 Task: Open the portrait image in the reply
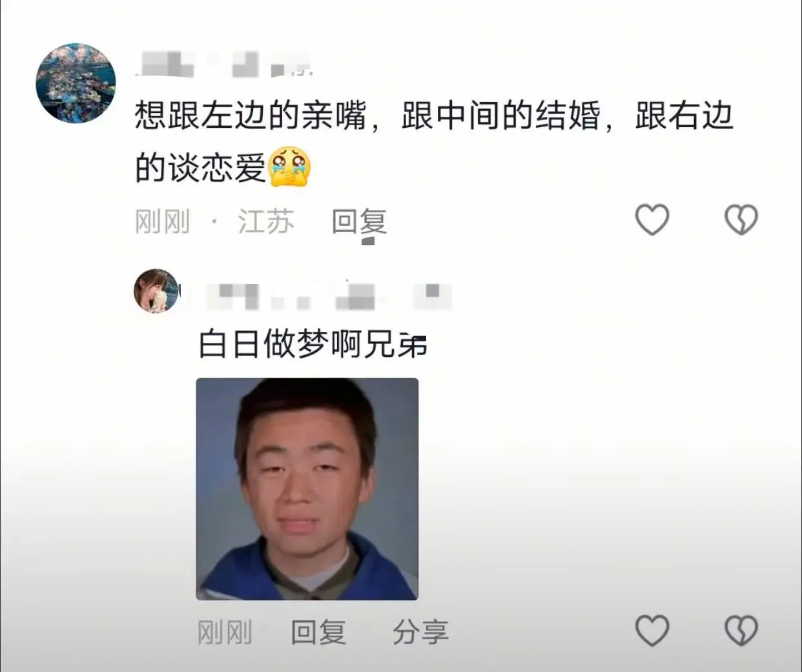click(x=307, y=489)
